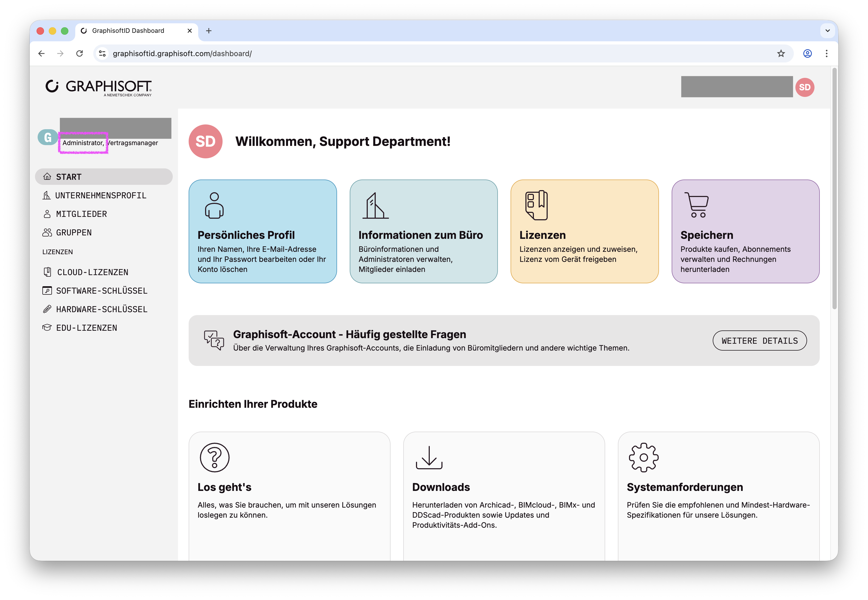Open the Systemanforderungen card title
The height and width of the screenshot is (600, 868).
coord(684,487)
